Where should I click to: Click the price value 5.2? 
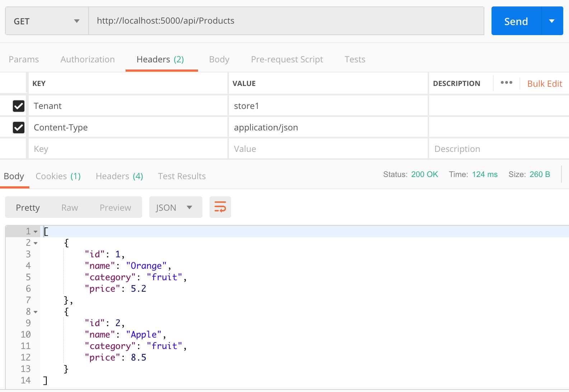[x=138, y=289]
